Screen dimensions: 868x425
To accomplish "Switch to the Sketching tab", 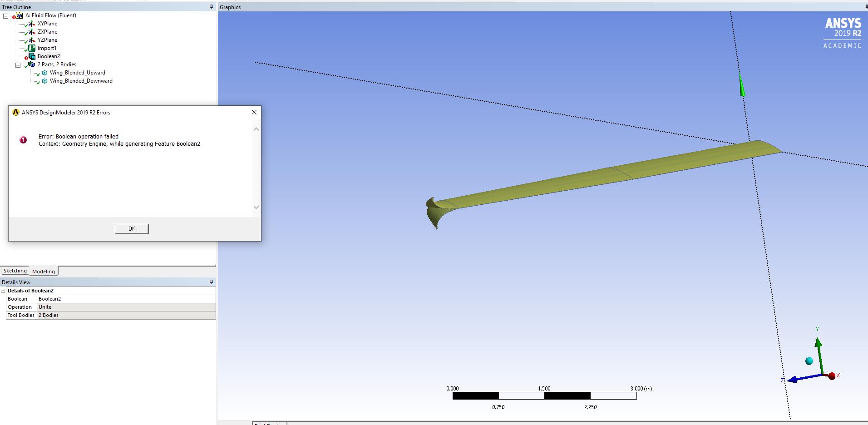I will pyautogui.click(x=15, y=271).
